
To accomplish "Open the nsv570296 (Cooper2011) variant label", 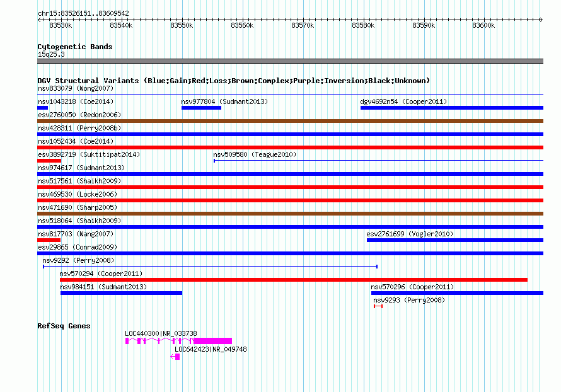I will (412, 287).
